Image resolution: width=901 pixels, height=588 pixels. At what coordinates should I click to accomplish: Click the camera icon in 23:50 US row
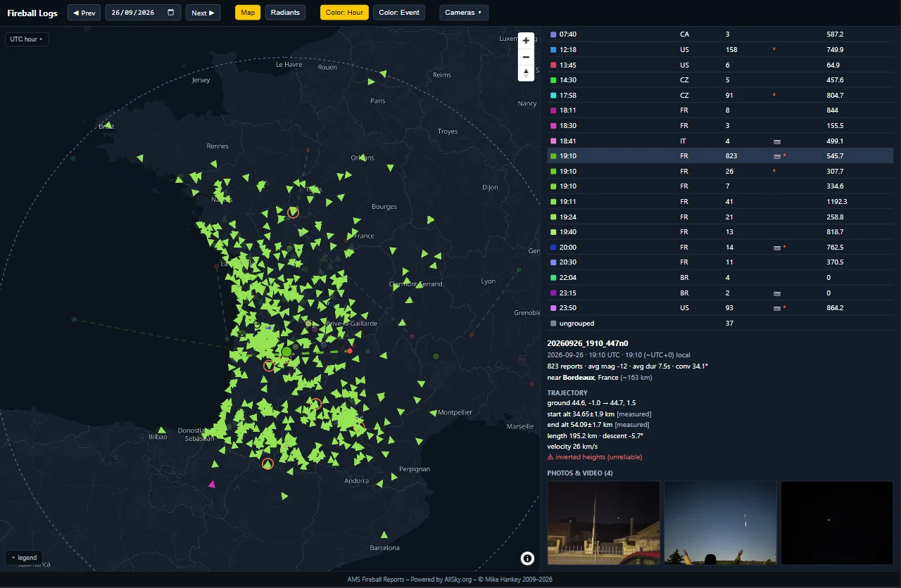[777, 308]
